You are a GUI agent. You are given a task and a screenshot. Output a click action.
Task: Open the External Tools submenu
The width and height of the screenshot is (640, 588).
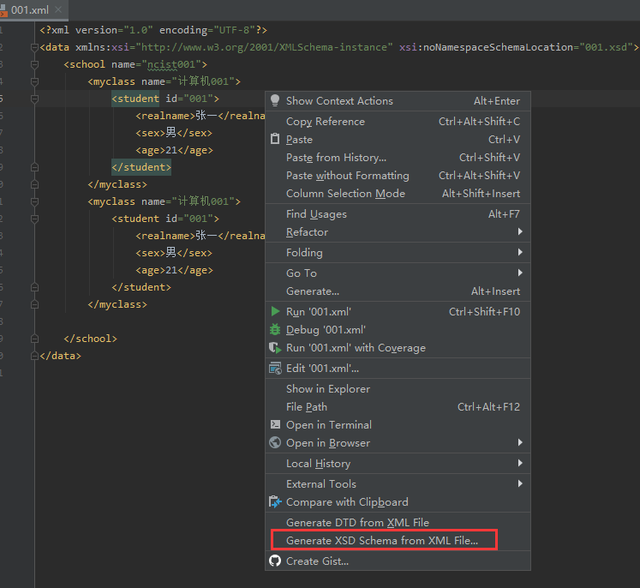pyautogui.click(x=398, y=484)
